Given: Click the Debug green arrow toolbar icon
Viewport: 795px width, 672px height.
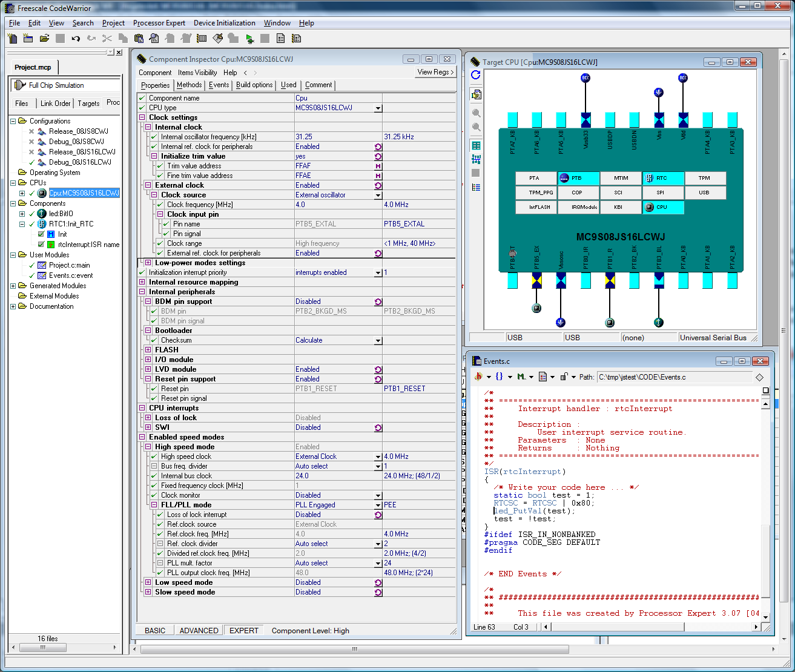Looking at the screenshot, I should coord(249,39).
